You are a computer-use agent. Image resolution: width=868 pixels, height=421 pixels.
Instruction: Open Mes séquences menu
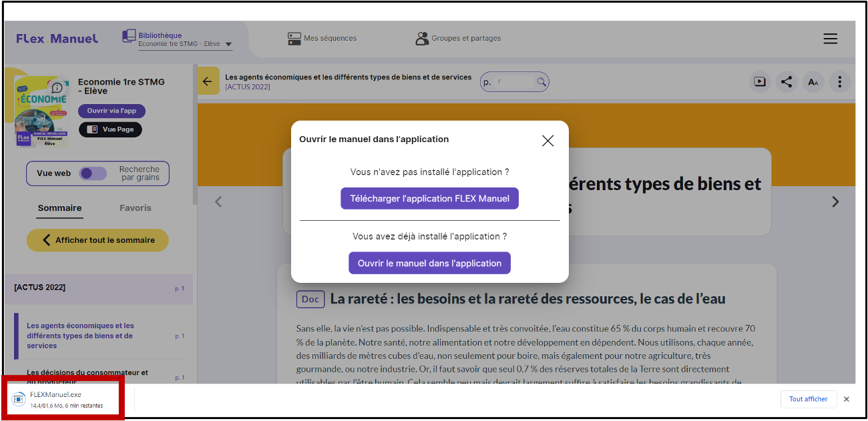click(x=322, y=39)
